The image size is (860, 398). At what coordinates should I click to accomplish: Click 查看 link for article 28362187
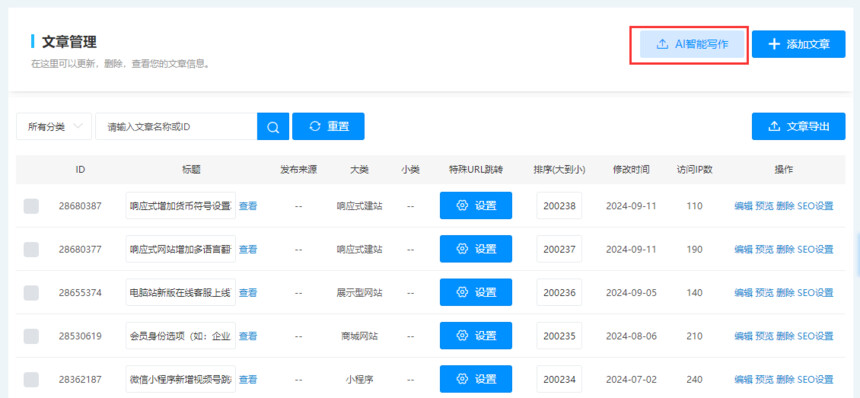pyautogui.click(x=248, y=379)
